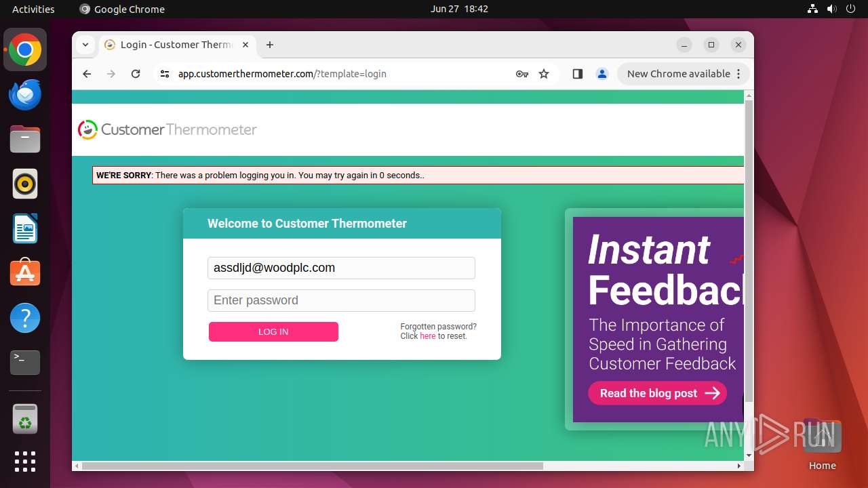Click the pink LOG IN button

pyautogui.click(x=273, y=331)
